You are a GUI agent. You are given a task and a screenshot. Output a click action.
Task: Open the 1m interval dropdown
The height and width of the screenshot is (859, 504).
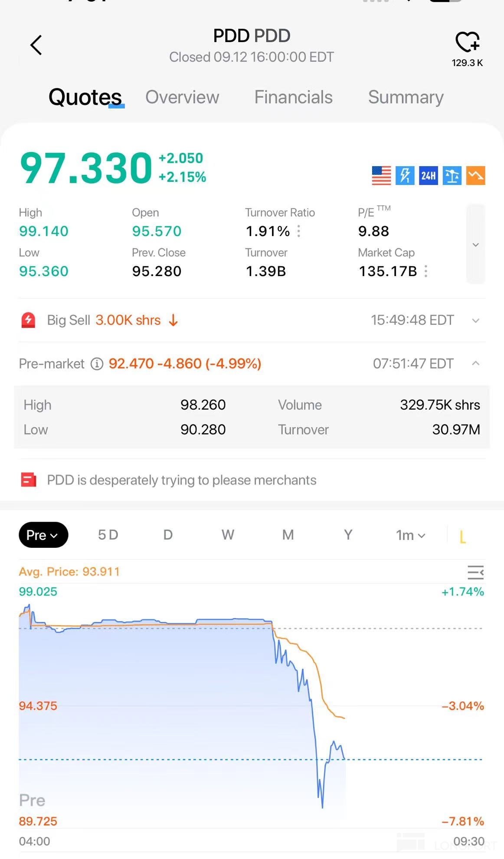[x=410, y=535]
